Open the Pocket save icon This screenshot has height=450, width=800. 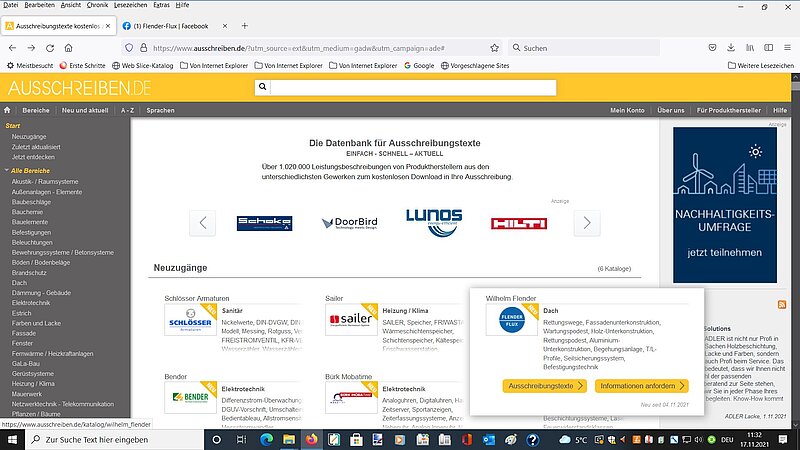pos(712,47)
